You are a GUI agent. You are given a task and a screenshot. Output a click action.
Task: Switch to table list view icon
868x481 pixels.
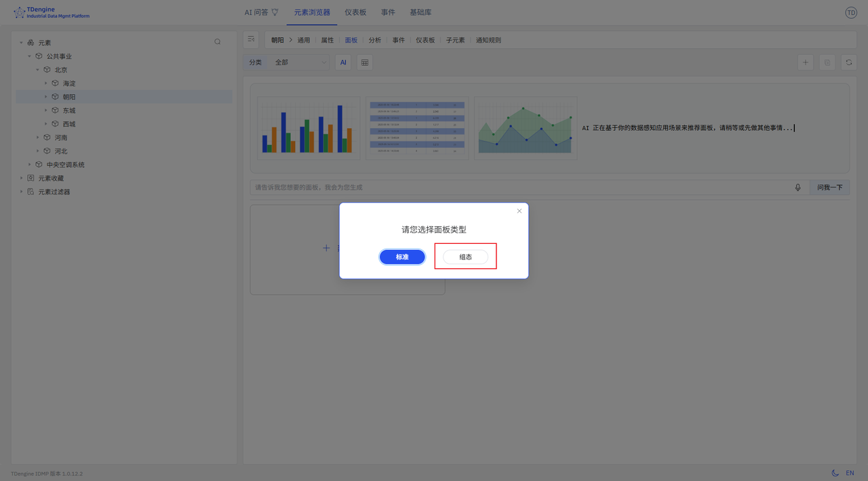tap(365, 62)
